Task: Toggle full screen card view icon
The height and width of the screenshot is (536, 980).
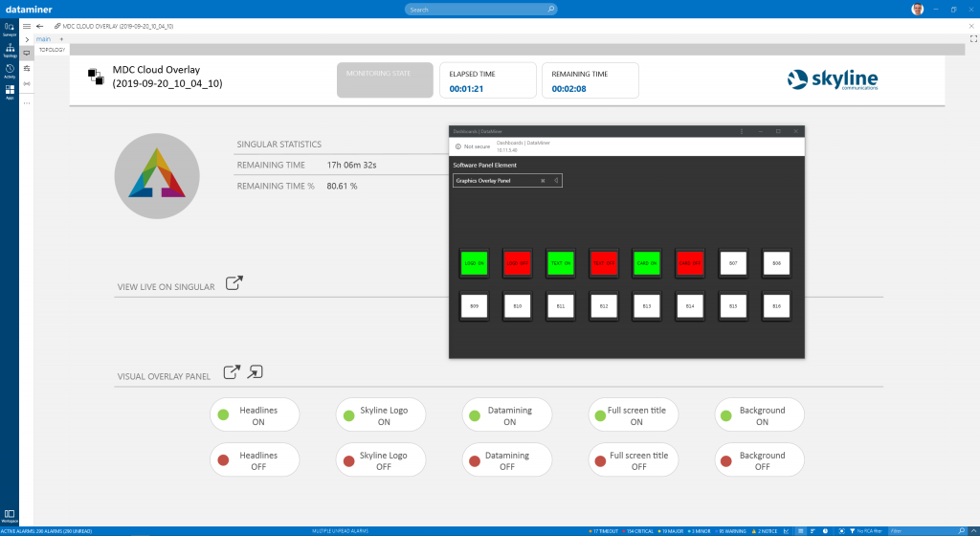Action: click(973, 38)
